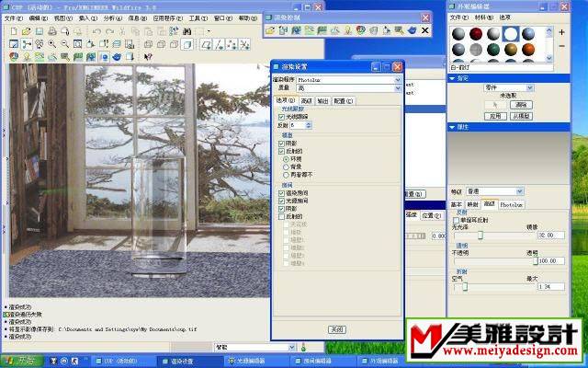Click the Zoom In magnifier icon
The width and height of the screenshot is (588, 368).
click(x=52, y=44)
